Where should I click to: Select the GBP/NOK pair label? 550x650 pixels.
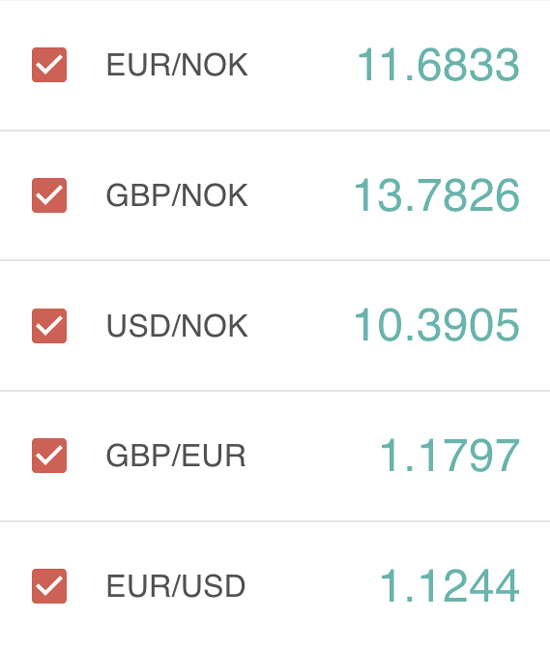click(177, 195)
